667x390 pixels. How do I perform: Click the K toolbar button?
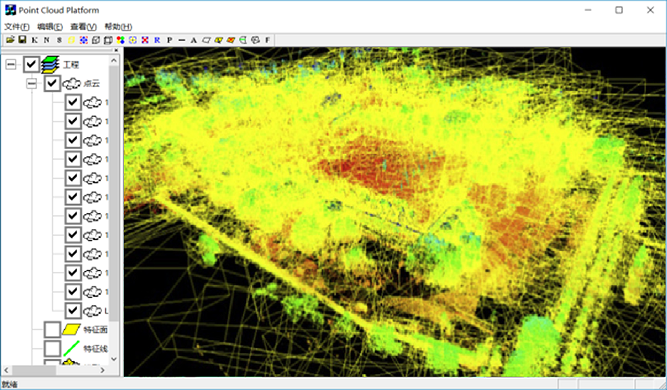(x=35, y=40)
